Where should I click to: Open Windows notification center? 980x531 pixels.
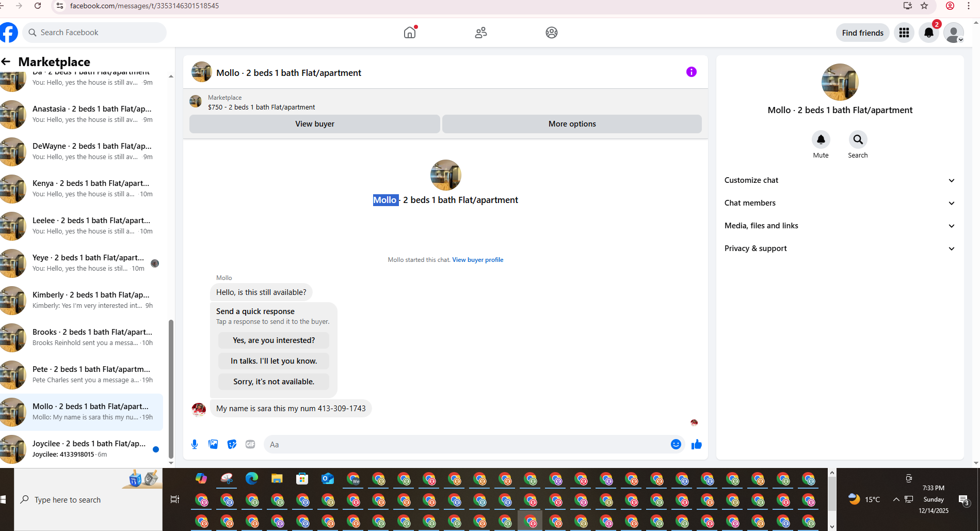coord(963,499)
